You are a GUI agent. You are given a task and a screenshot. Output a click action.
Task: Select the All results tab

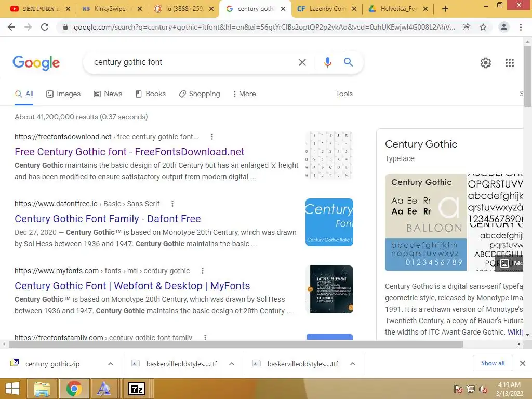(x=24, y=94)
